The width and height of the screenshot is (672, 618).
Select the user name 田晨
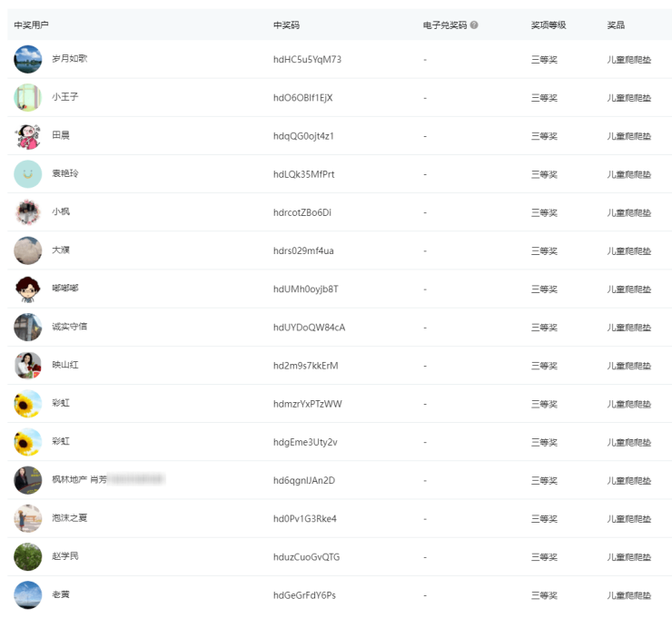(x=61, y=135)
